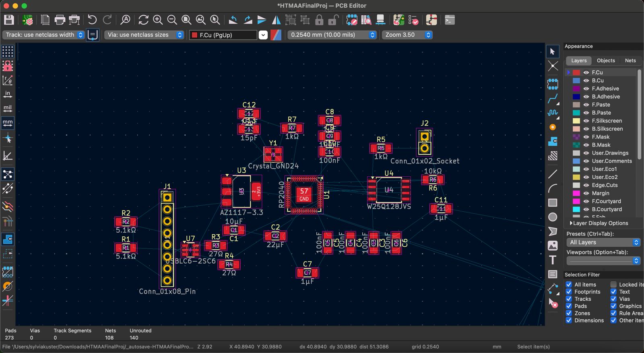The height and width of the screenshot is (353, 644).
Task: Click the Edge.Cuts layer color swatch
Action: [x=576, y=185]
